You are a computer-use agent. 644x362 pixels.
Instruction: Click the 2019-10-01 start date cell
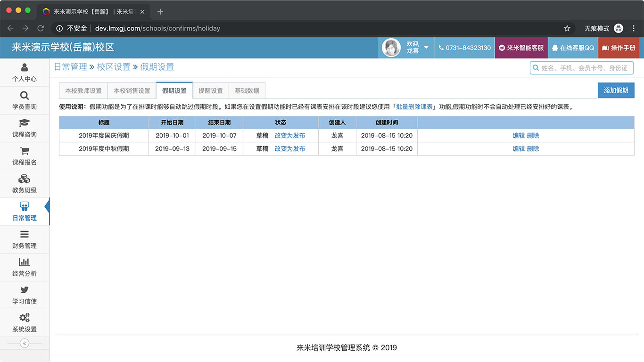tap(172, 135)
